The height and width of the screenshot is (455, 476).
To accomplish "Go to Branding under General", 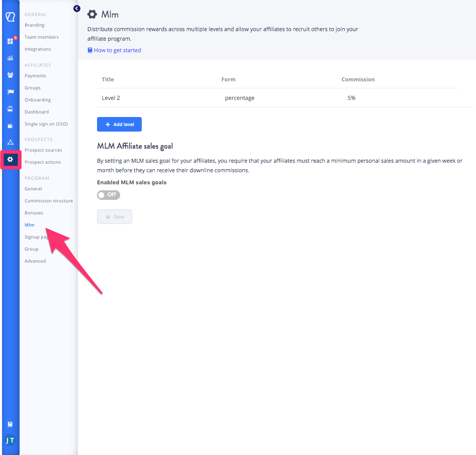I will pos(35,25).
